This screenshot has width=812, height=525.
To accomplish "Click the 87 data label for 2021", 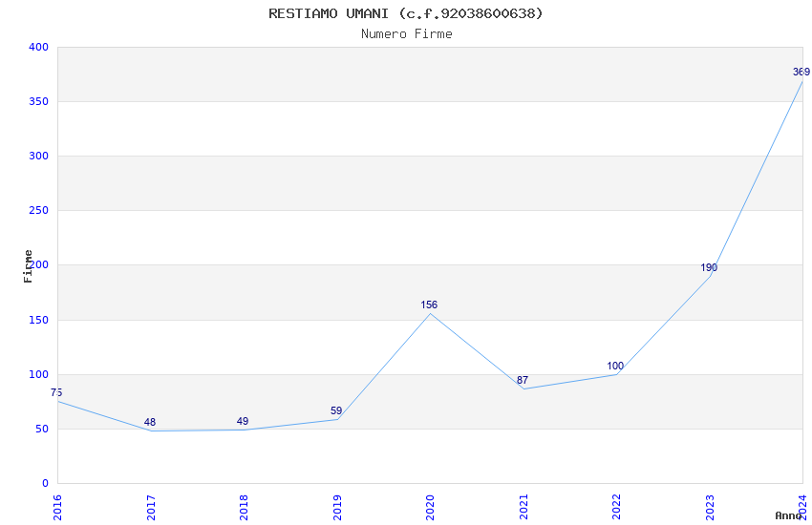I will pos(522,381).
